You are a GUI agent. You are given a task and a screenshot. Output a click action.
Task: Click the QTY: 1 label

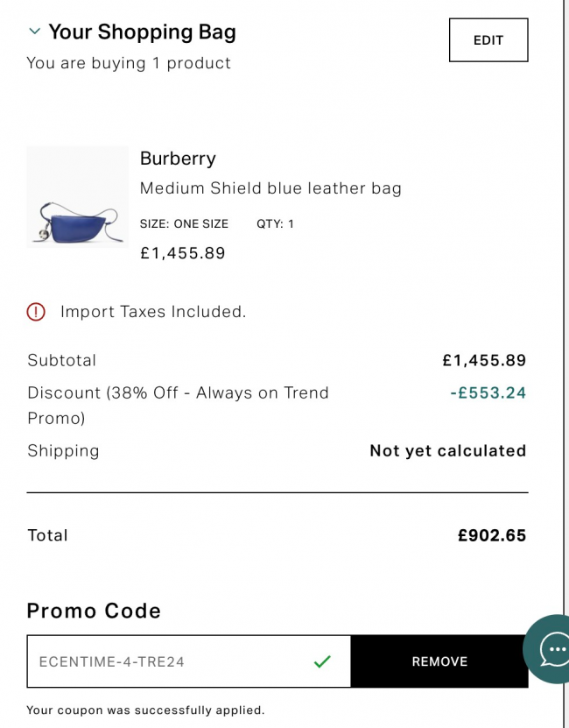point(275,223)
